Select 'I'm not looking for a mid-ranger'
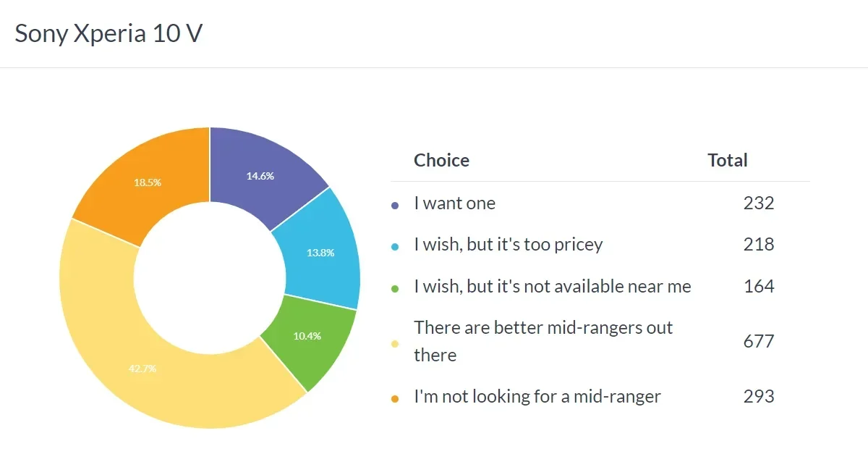The height and width of the screenshot is (454, 868). 537,397
